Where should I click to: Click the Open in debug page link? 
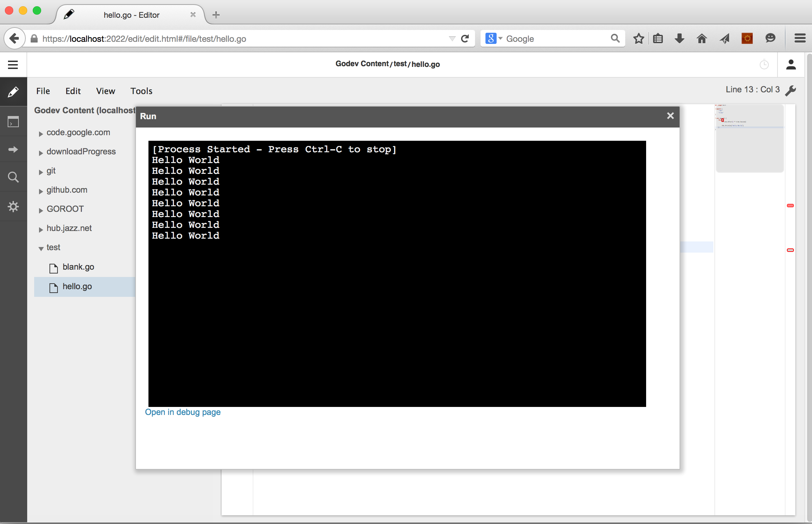tap(183, 412)
